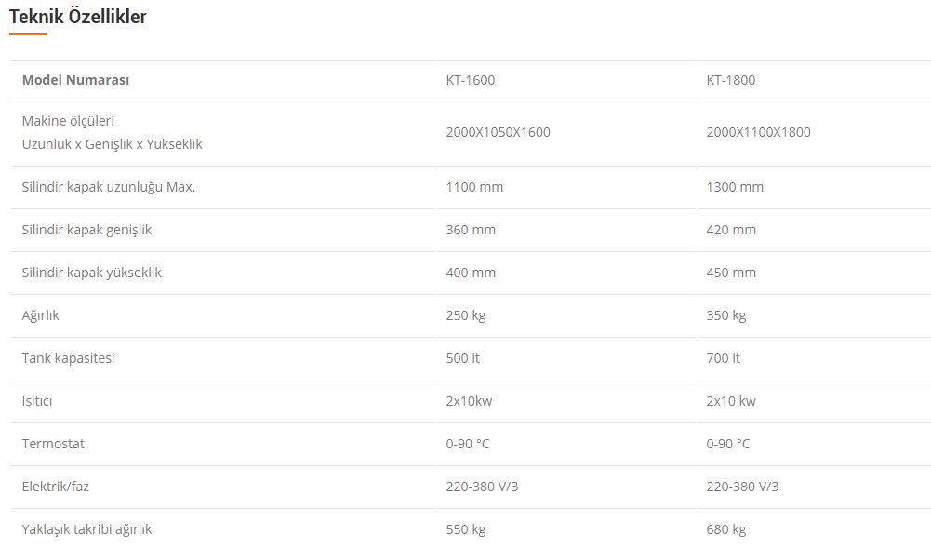
Task: Click the Silindir kapak yükseklik label
Action: click(x=91, y=273)
